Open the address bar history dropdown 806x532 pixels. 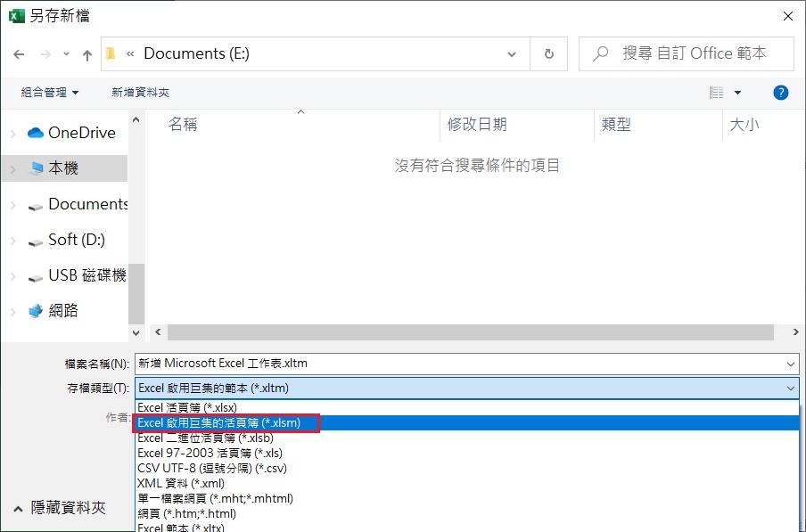click(512, 54)
